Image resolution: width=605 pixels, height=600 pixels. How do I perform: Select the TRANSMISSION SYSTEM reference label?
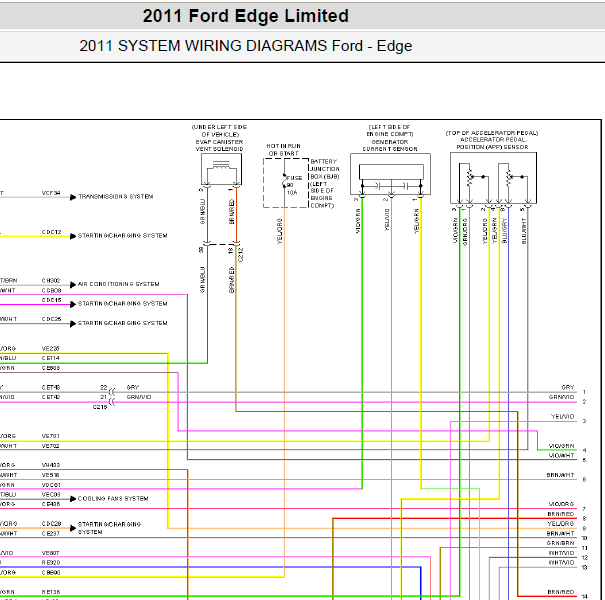click(x=116, y=197)
